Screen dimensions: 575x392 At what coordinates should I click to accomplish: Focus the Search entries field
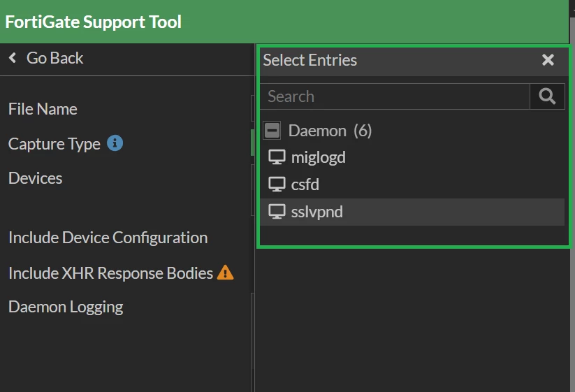tap(395, 96)
